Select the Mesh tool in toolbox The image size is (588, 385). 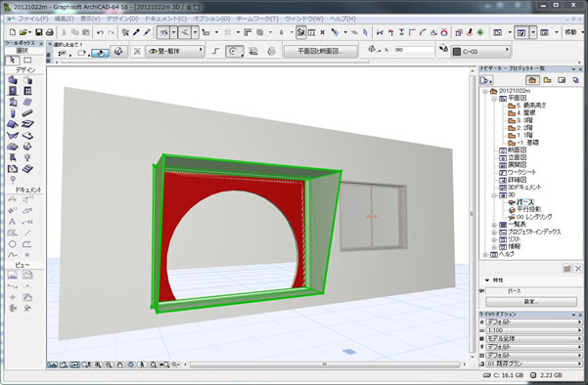[13, 147]
